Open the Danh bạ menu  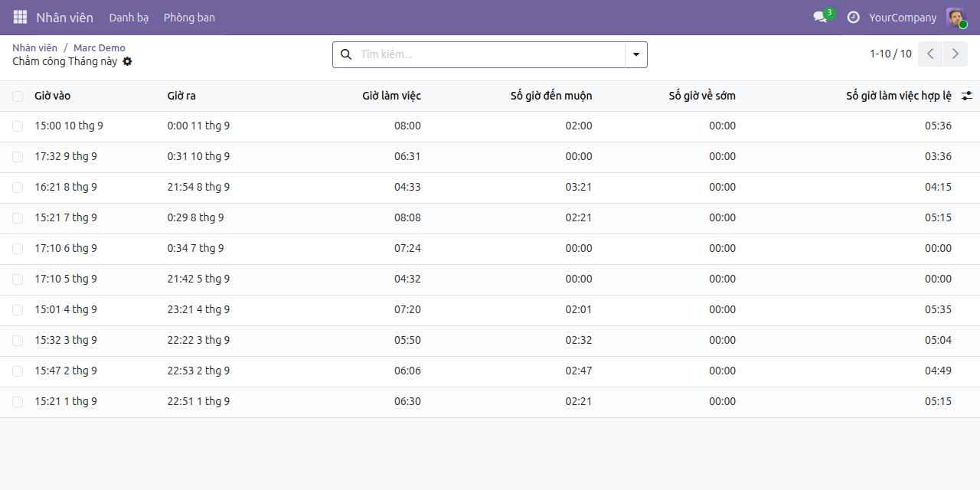[129, 17]
